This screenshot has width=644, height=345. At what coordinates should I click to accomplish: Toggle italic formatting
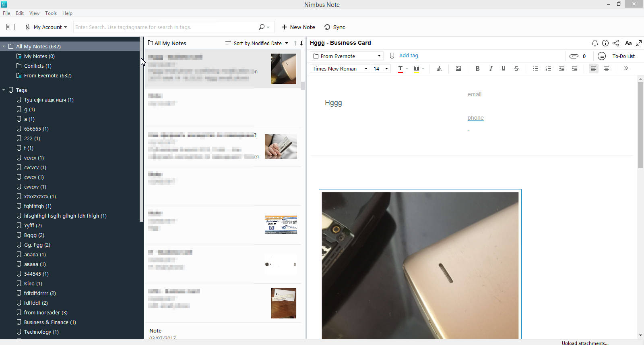coord(491,69)
